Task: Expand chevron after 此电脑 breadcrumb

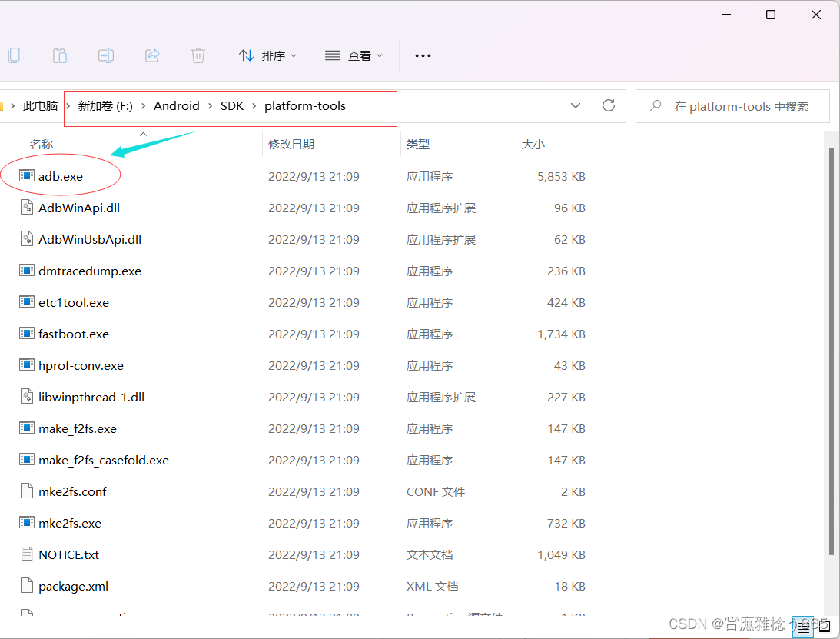Action: pos(68,106)
